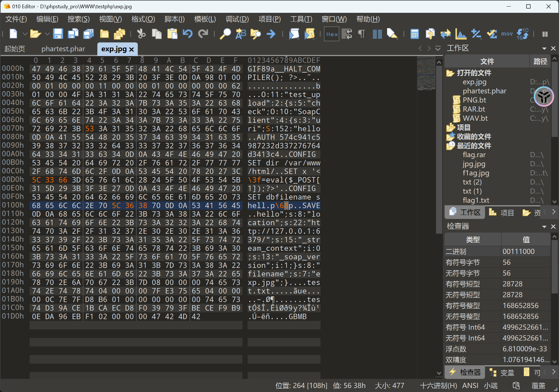The height and width of the screenshot is (392, 559).
Task: Open the 工具(T) menu
Action: (301, 19)
